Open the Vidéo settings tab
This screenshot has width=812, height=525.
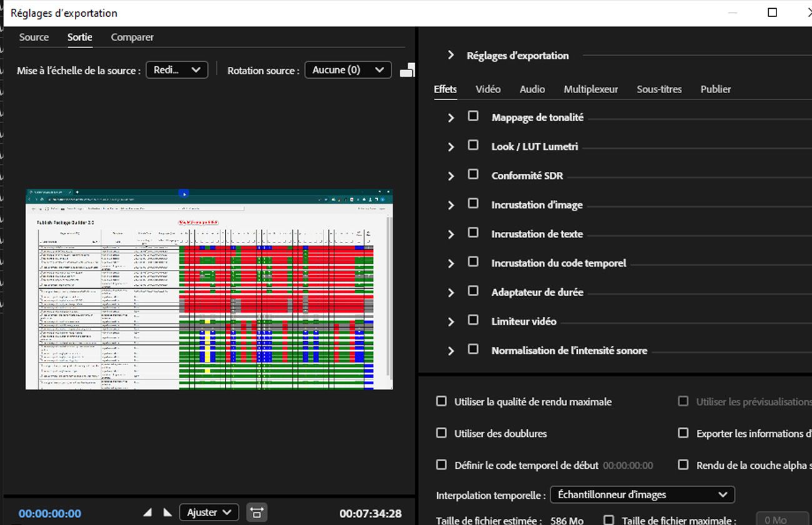tap(488, 89)
